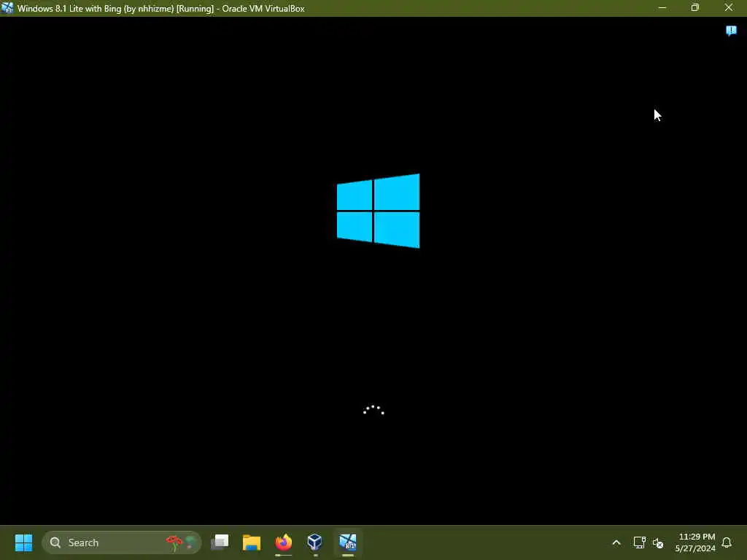
Task: Open VirtualBox Manager from the taskbar
Action: (x=315, y=542)
